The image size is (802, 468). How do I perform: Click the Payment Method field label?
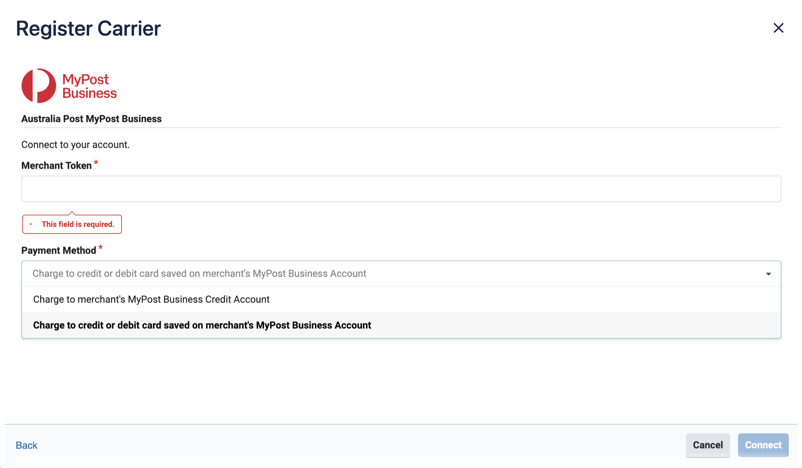pos(58,251)
